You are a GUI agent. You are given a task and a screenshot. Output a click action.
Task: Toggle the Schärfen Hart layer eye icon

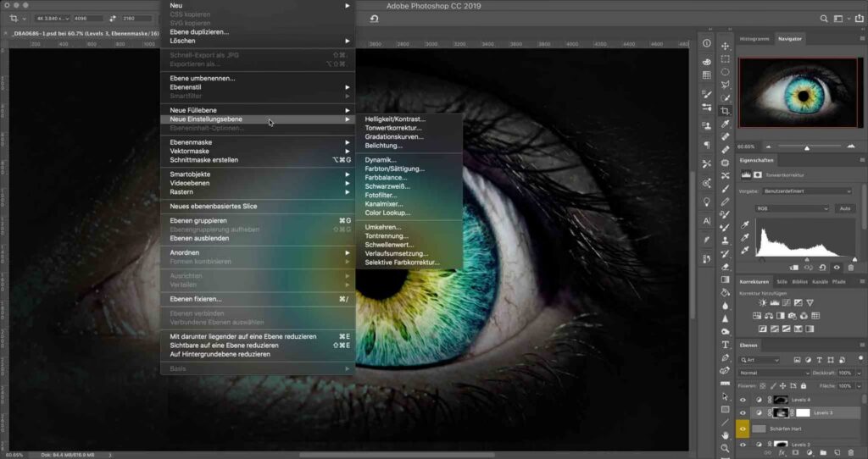point(743,429)
